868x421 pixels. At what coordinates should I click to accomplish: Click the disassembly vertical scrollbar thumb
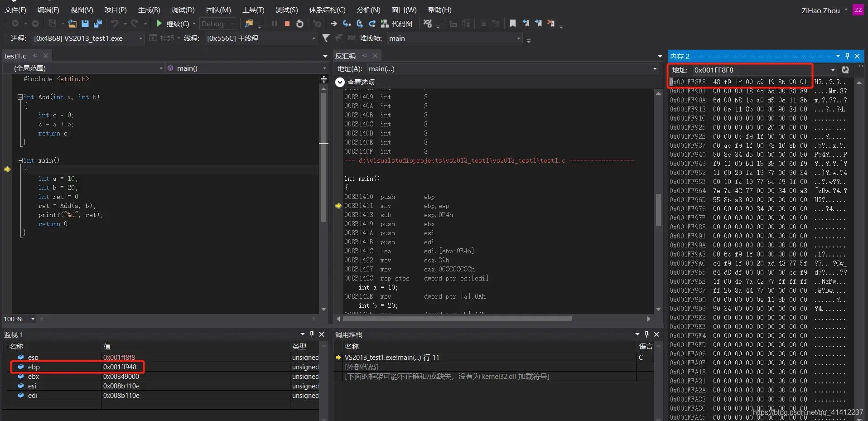(658, 209)
